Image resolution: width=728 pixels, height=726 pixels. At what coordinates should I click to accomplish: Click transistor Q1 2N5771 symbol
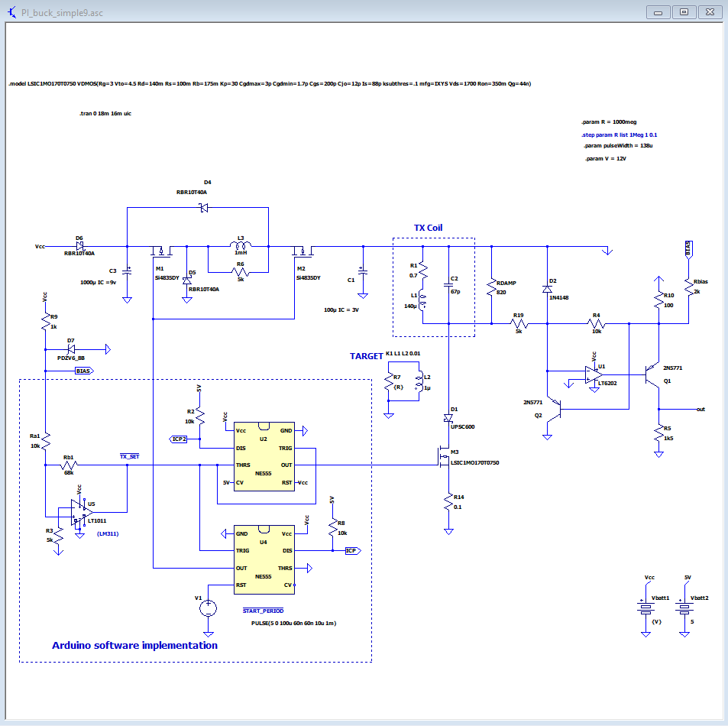pyautogui.click(x=653, y=374)
